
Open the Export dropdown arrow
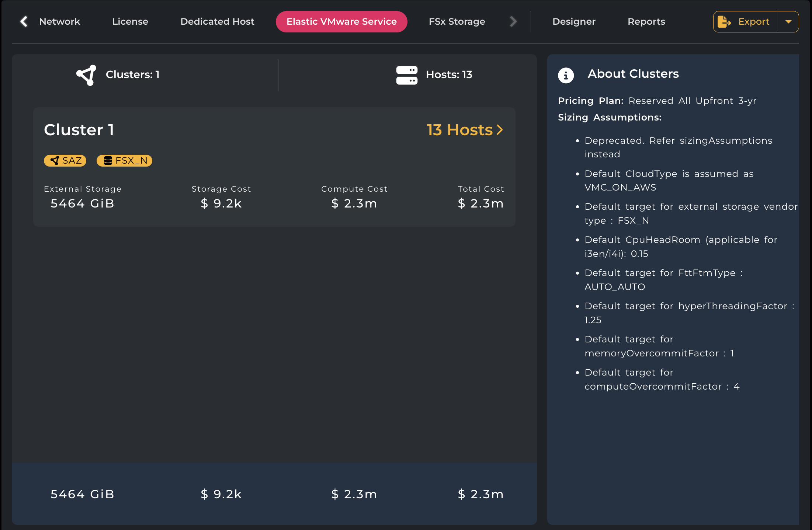788,22
